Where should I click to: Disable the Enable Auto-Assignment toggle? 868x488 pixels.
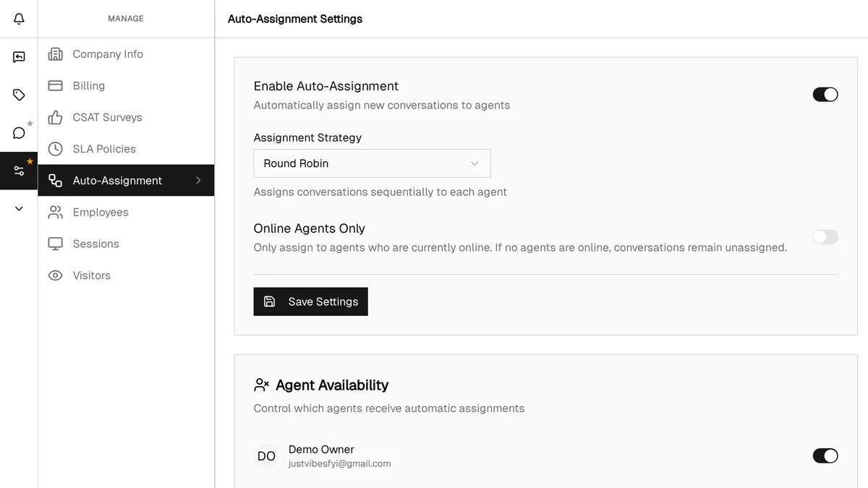[x=825, y=94]
